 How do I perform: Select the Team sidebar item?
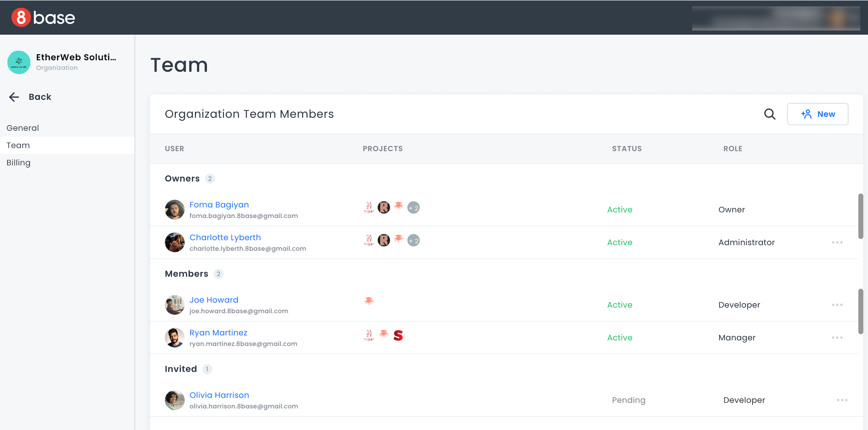(18, 145)
